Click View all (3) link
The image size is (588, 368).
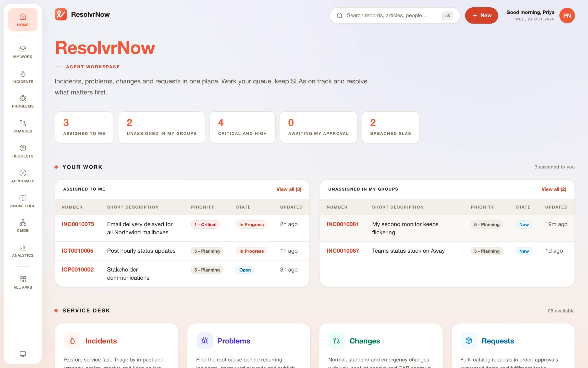(x=289, y=189)
